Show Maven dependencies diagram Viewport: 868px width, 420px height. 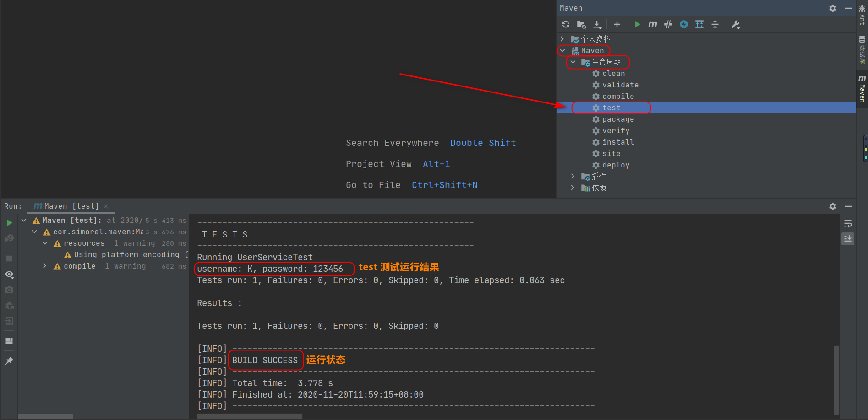[x=699, y=24]
